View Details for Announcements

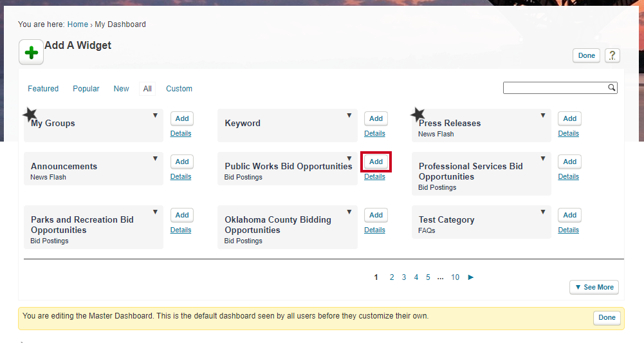click(x=181, y=176)
